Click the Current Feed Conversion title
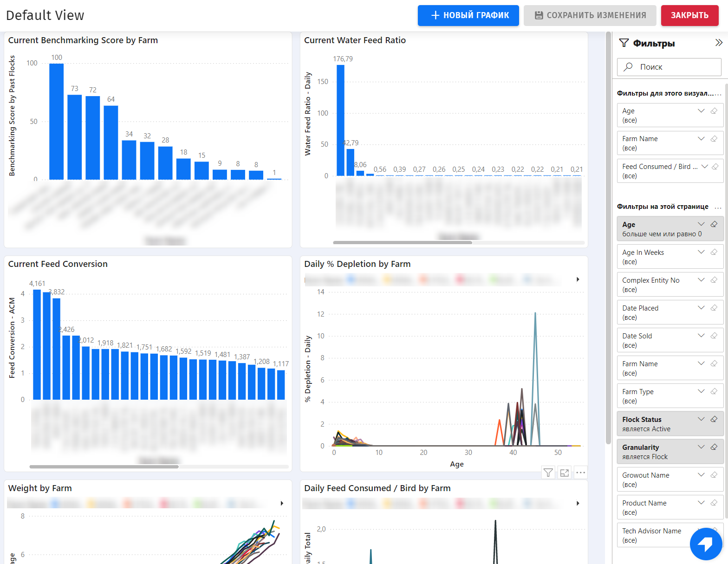The image size is (728, 564). coord(58,264)
